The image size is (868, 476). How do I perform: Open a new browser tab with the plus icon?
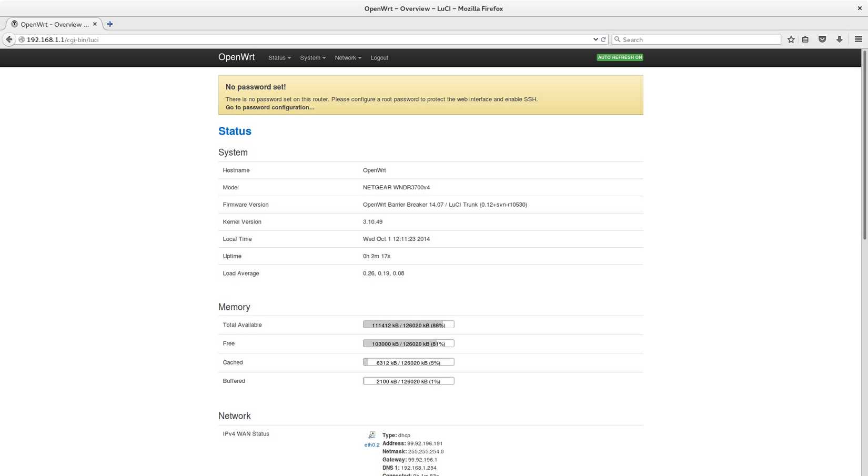tap(109, 24)
